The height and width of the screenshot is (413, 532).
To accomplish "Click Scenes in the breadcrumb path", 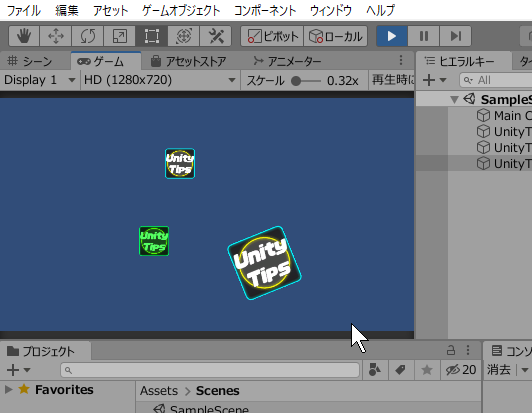I will tap(217, 391).
